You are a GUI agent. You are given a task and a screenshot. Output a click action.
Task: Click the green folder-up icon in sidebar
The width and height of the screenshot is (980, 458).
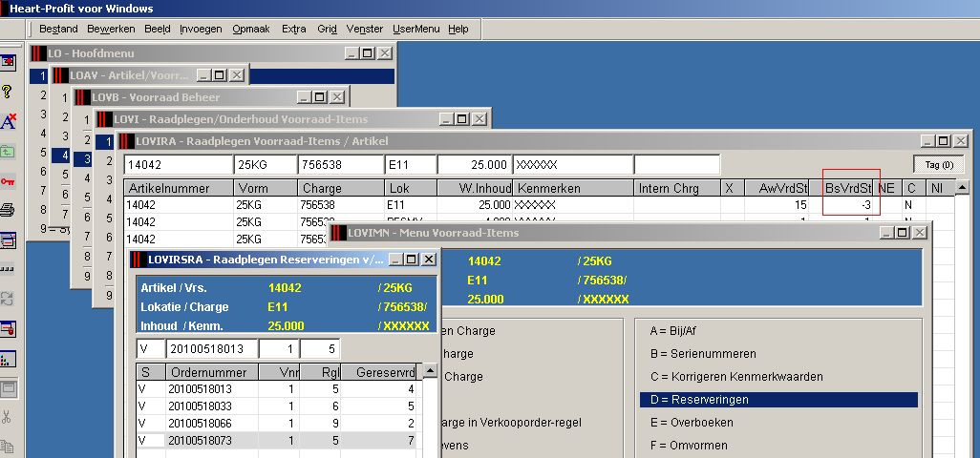click(8, 152)
